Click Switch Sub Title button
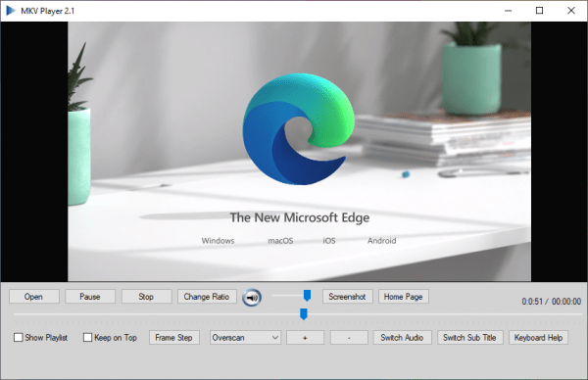The width and height of the screenshot is (588, 380). (469, 337)
